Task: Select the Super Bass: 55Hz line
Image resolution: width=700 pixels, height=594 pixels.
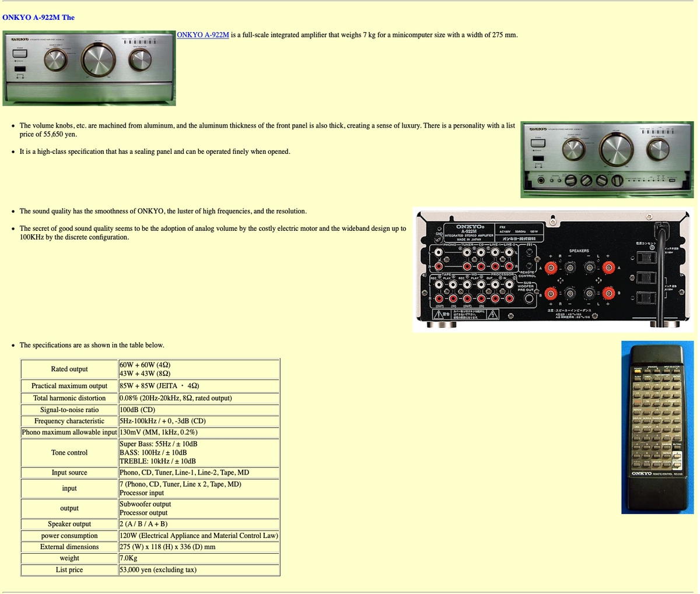Action: 158,444
